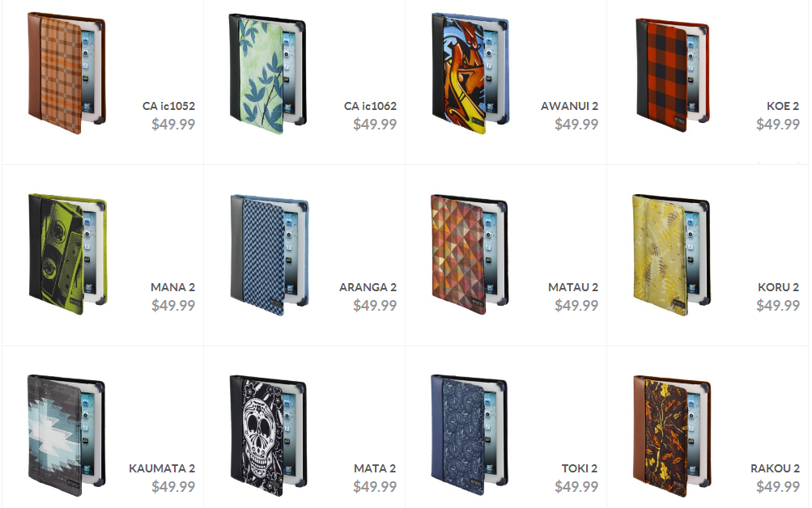
Task: View the KAUMATA 2 aztec pattern case
Action: tap(66, 435)
